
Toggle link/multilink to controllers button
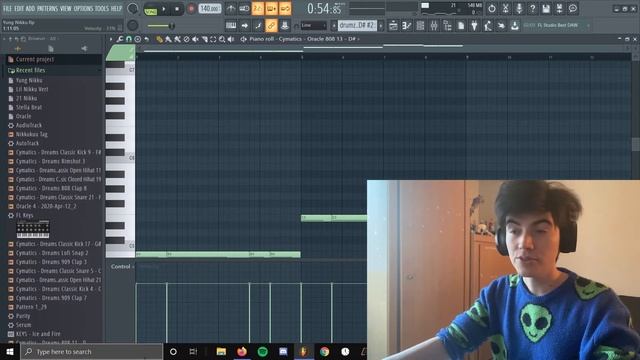(271, 26)
